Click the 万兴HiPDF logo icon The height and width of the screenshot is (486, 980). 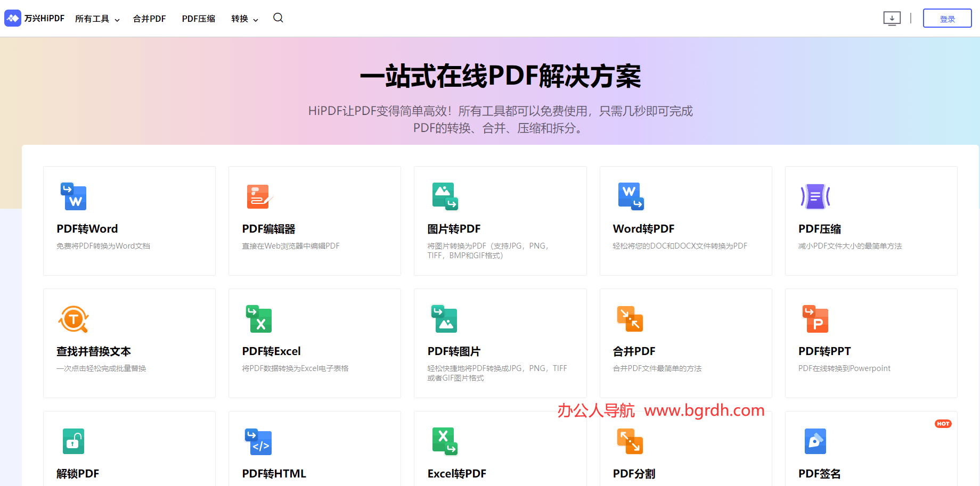click(13, 18)
